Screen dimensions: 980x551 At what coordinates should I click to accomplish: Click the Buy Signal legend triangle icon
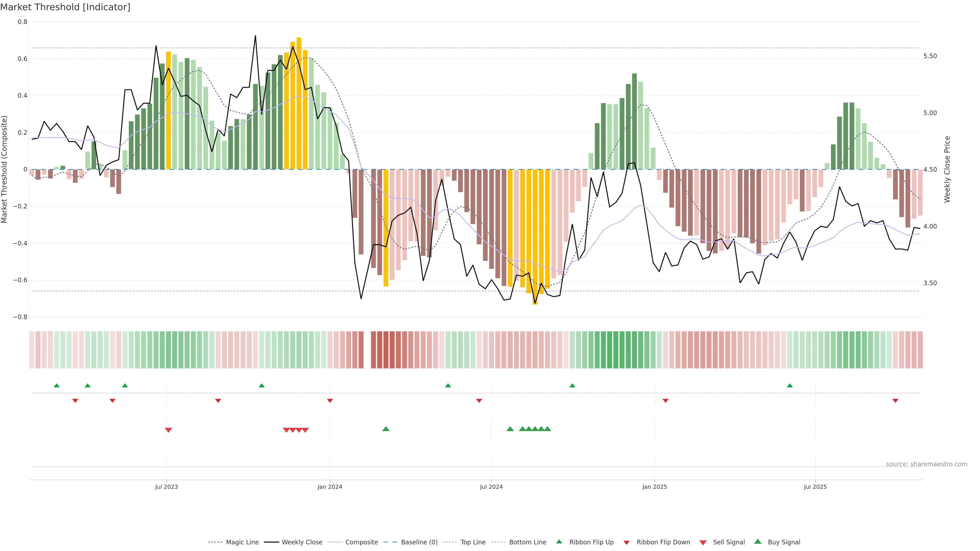(x=758, y=542)
